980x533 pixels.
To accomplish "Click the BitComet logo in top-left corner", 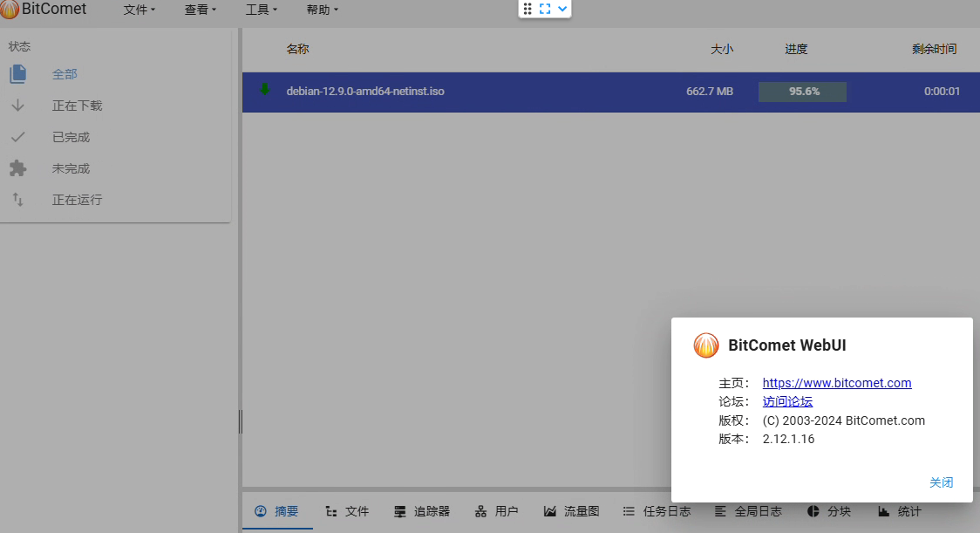I will click(x=11, y=10).
